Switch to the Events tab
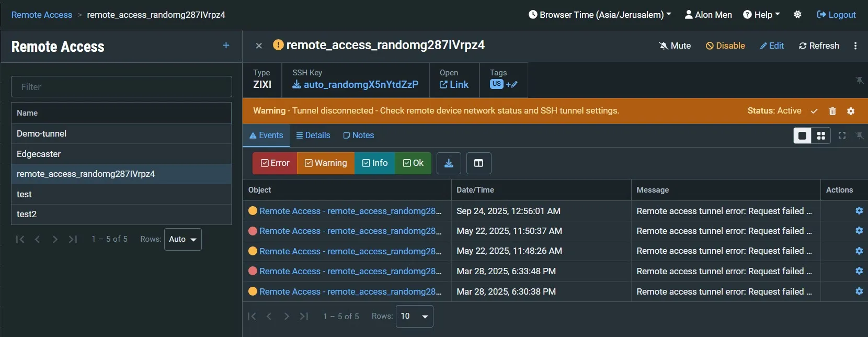This screenshot has width=868, height=337. pyautogui.click(x=266, y=136)
